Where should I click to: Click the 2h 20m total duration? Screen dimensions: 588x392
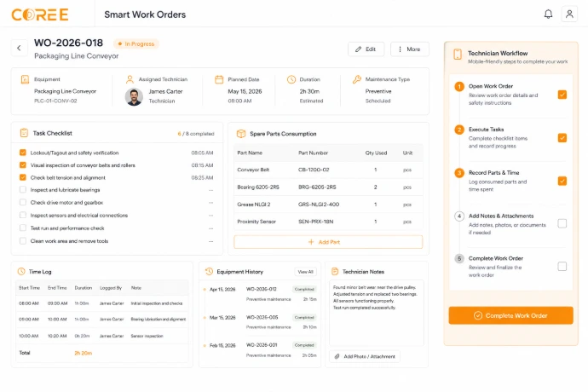point(84,353)
